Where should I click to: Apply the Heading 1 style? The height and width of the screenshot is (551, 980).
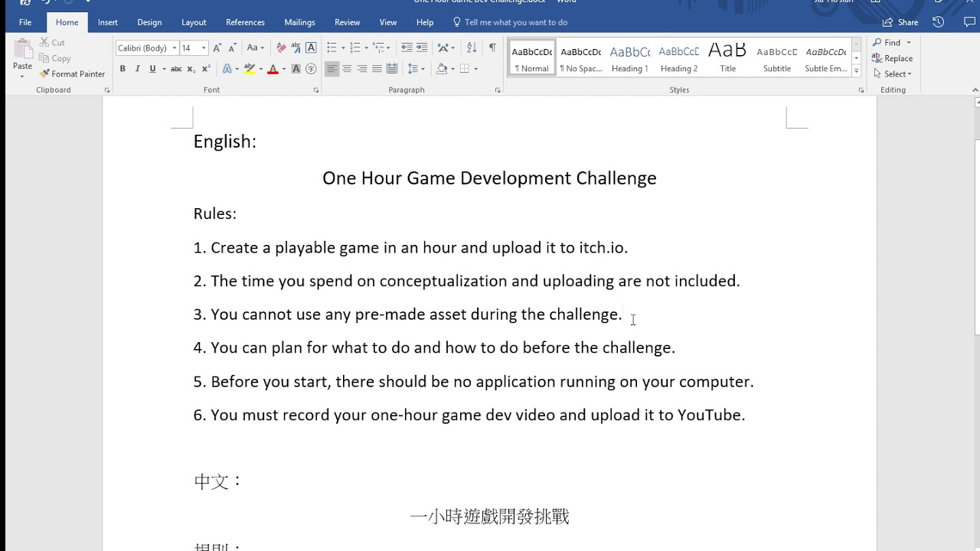(630, 58)
